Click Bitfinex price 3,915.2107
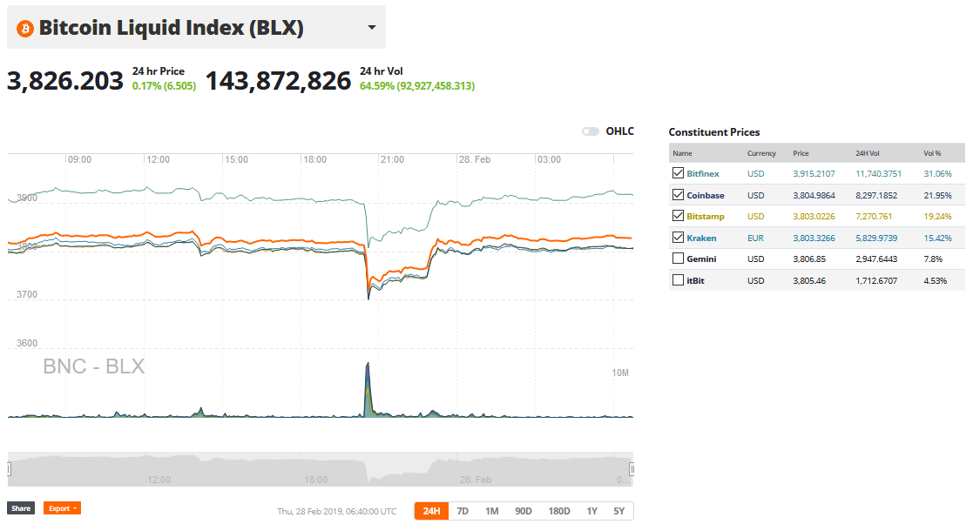The height and width of the screenshot is (524, 980). tap(814, 173)
